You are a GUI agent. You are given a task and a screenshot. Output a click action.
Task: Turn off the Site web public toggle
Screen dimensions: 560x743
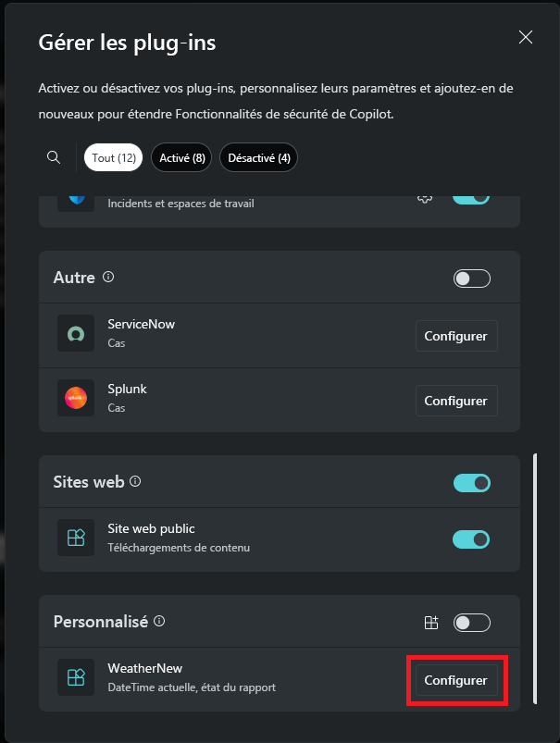tap(471, 539)
